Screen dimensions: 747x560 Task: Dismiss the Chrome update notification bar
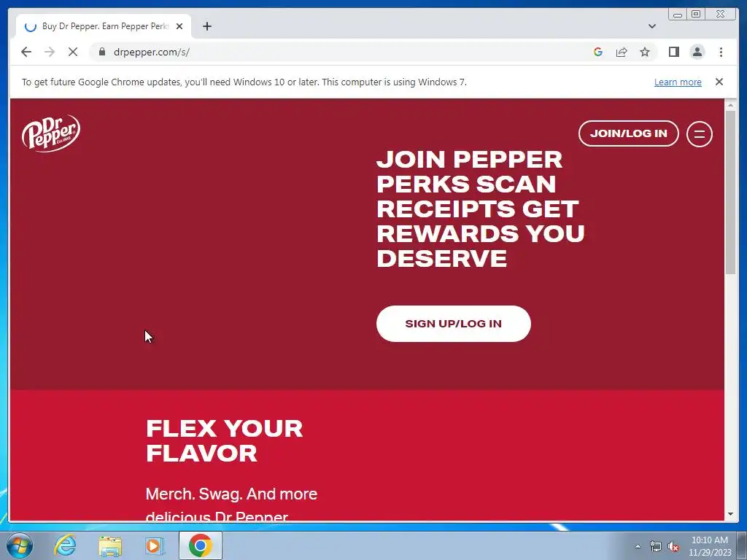tap(719, 82)
